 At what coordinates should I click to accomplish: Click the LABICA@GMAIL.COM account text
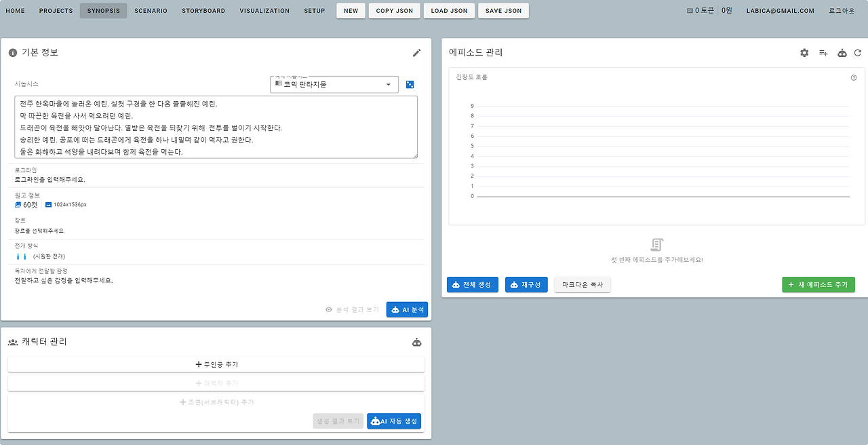coord(781,11)
